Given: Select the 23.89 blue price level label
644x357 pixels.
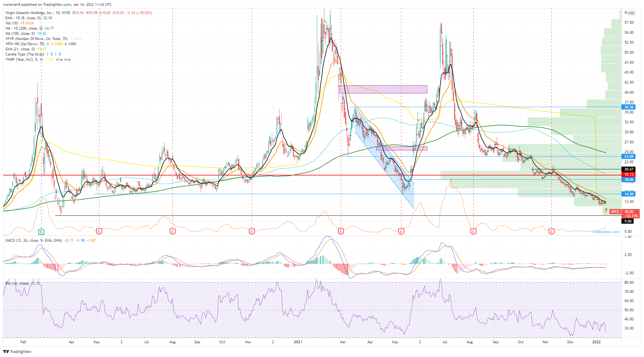Looking at the screenshot, I should [x=629, y=157].
